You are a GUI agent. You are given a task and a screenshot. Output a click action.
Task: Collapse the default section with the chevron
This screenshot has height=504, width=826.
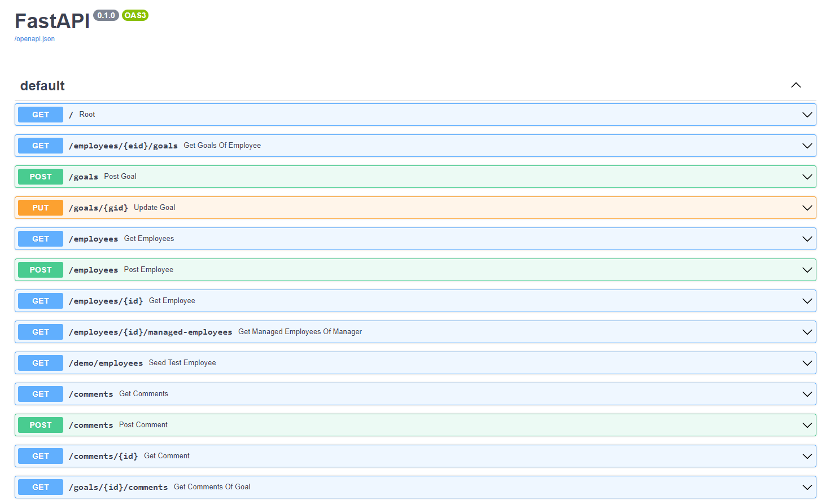[796, 85]
